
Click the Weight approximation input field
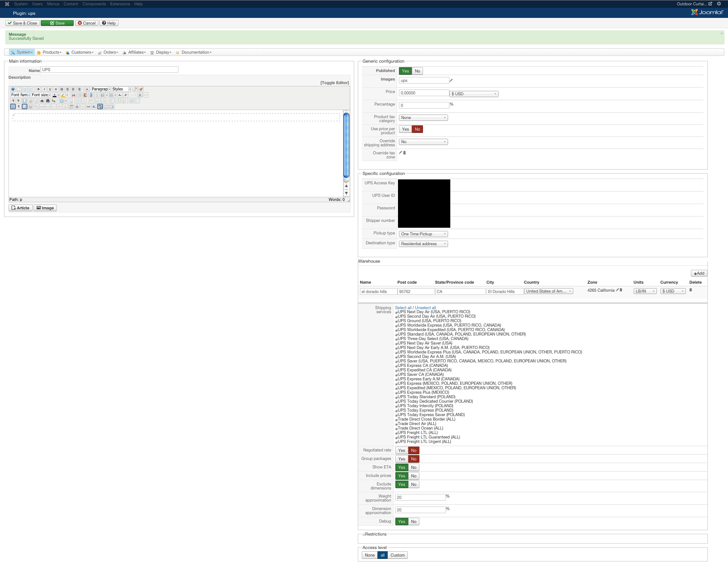pyautogui.click(x=420, y=498)
